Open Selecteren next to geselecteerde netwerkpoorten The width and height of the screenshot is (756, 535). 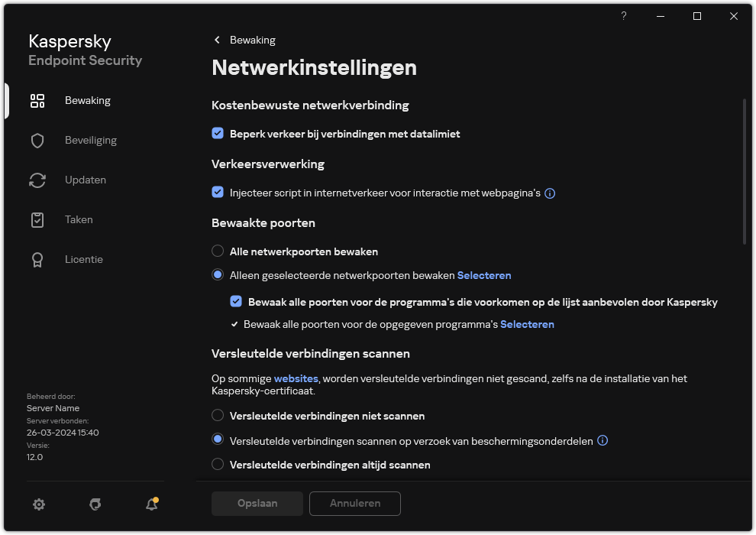click(x=484, y=275)
